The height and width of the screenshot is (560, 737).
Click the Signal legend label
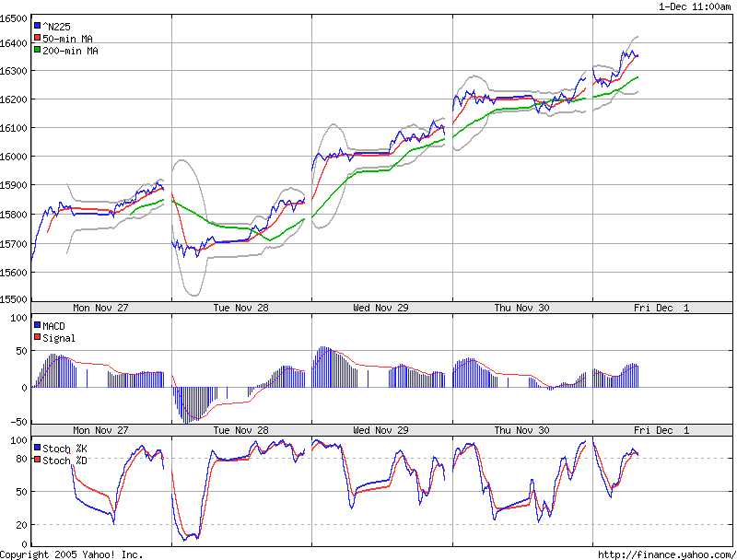pyautogui.click(x=59, y=338)
